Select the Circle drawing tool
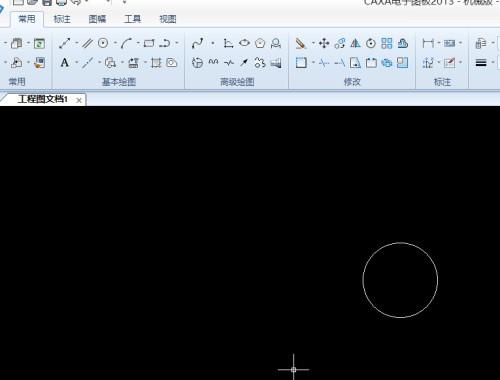 (103, 43)
